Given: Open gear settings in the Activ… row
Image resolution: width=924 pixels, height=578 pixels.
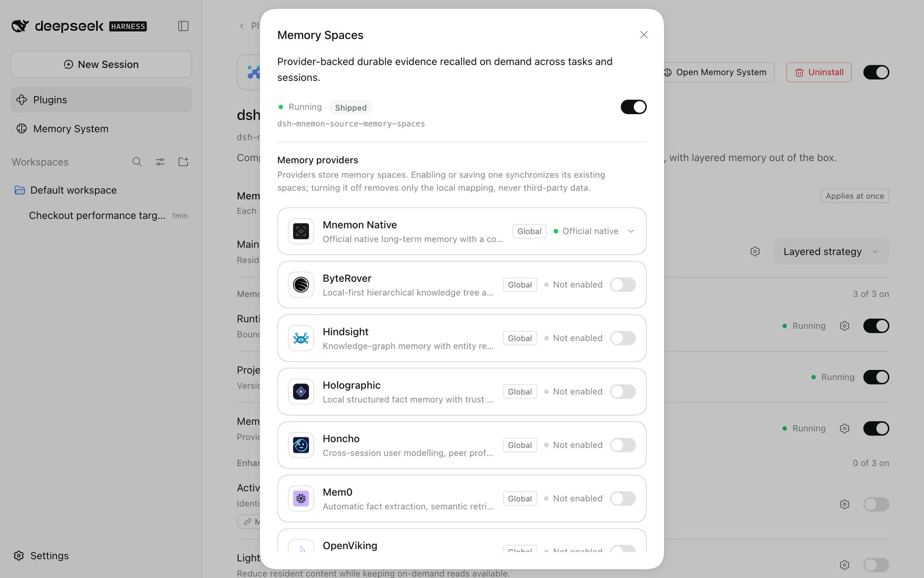Looking at the screenshot, I should (x=845, y=504).
